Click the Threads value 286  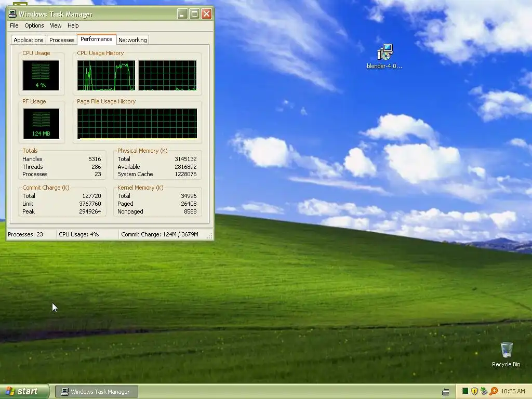tap(96, 167)
